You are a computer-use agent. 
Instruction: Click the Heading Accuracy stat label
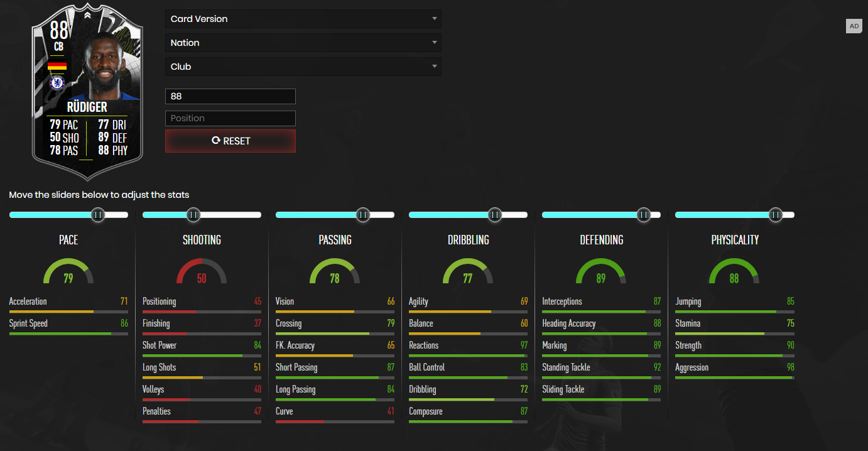[x=569, y=323]
